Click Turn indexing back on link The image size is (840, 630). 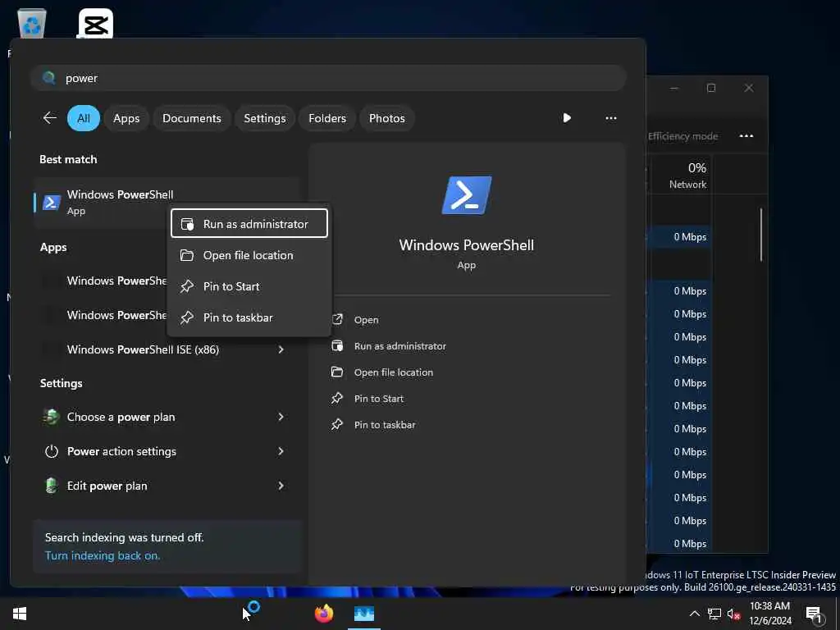(x=103, y=555)
